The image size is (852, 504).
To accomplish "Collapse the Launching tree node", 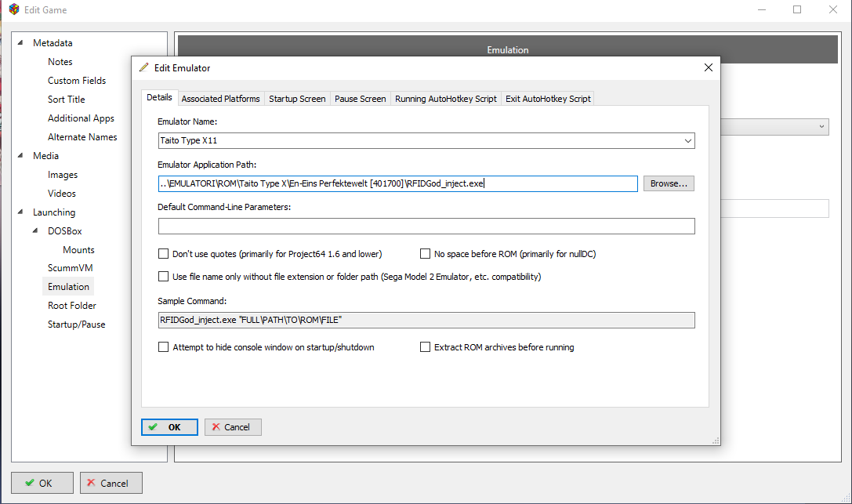I will pos(20,212).
